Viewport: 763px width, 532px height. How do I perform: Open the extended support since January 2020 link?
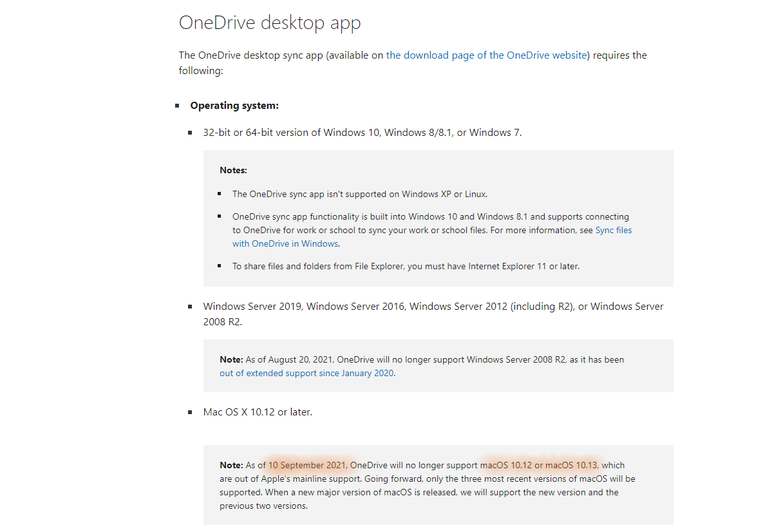coord(308,373)
